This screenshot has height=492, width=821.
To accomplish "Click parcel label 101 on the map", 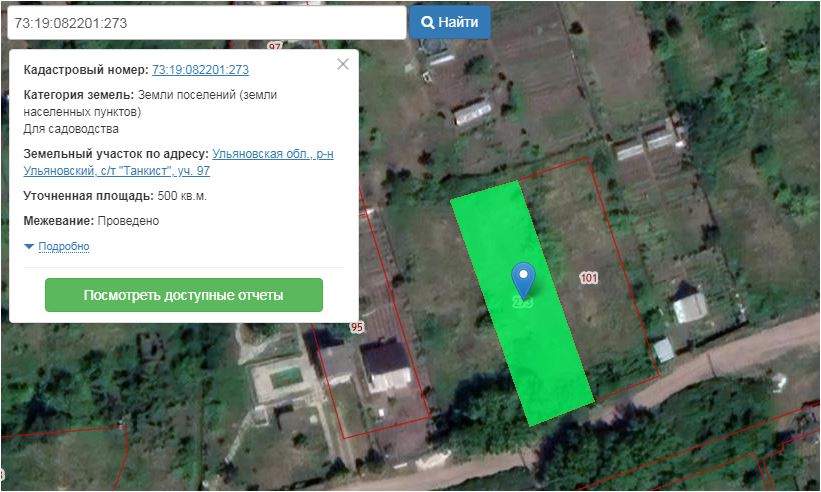I will (588, 278).
